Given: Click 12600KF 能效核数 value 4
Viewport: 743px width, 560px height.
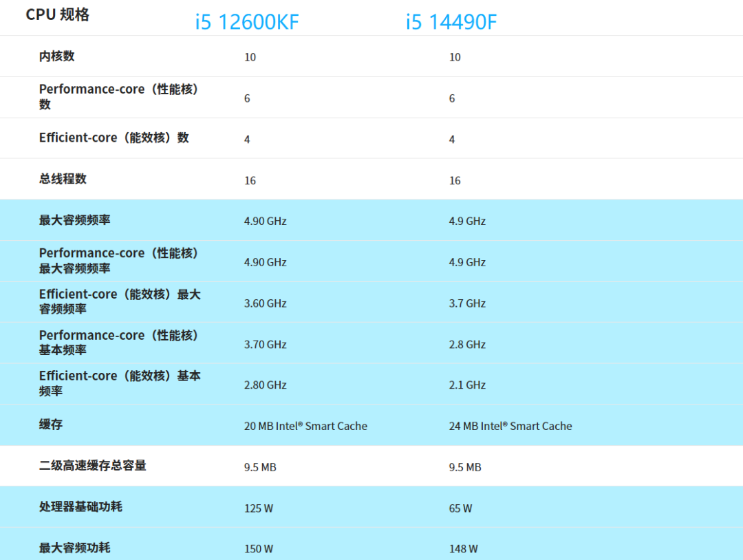Looking at the screenshot, I should click(x=247, y=139).
